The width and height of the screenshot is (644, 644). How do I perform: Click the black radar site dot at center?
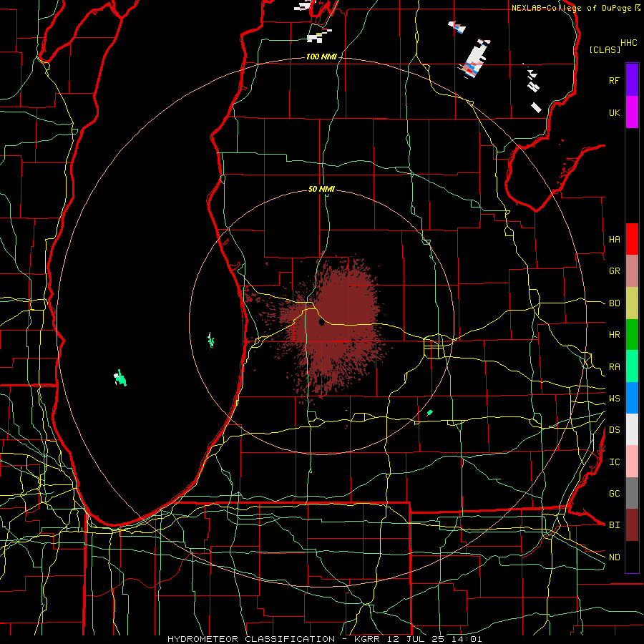pyautogui.click(x=321, y=323)
